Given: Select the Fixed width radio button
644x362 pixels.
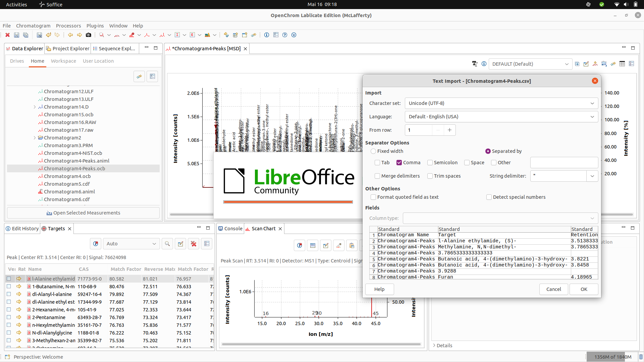Looking at the screenshot, I should click(374, 151).
